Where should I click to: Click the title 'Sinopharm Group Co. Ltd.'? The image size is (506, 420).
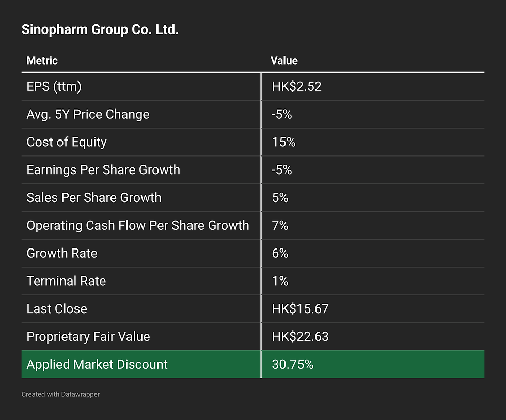[x=100, y=29]
